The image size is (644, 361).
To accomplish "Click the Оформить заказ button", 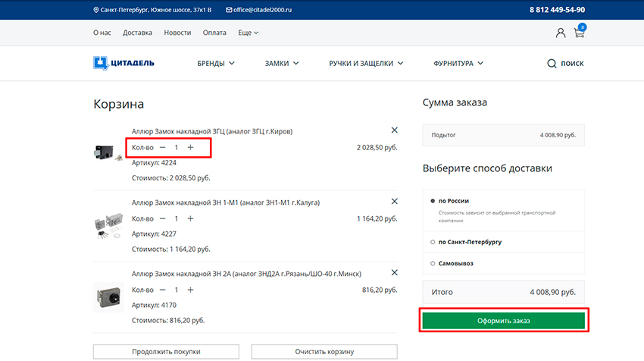I will pos(504,321).
